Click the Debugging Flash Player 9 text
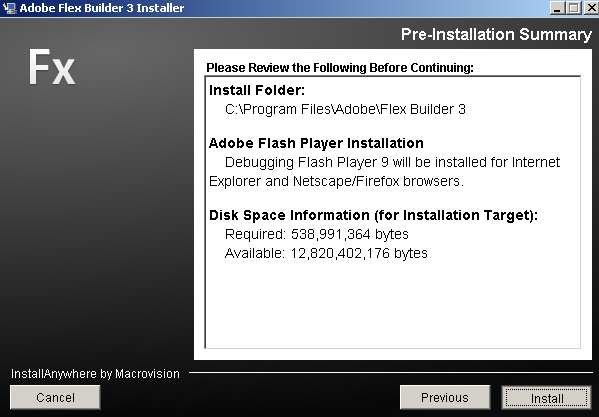Screen dimensions: 599x417 384,171
